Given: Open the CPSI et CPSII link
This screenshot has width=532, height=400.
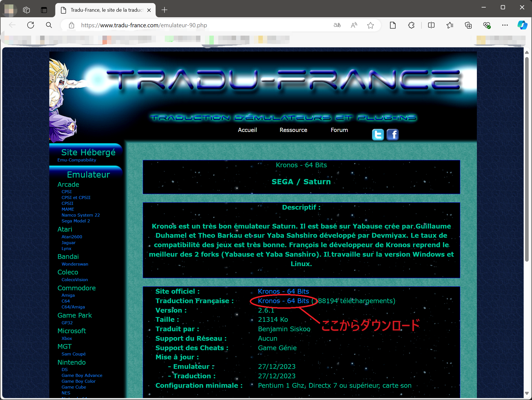Looking at the screenshot, I should point(76,198).
